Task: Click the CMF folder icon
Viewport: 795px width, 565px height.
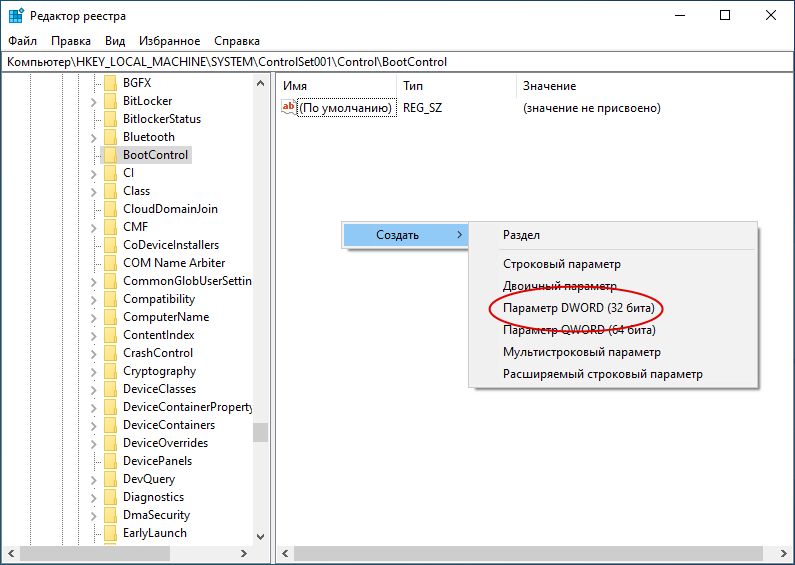Action: click(110, 227)
